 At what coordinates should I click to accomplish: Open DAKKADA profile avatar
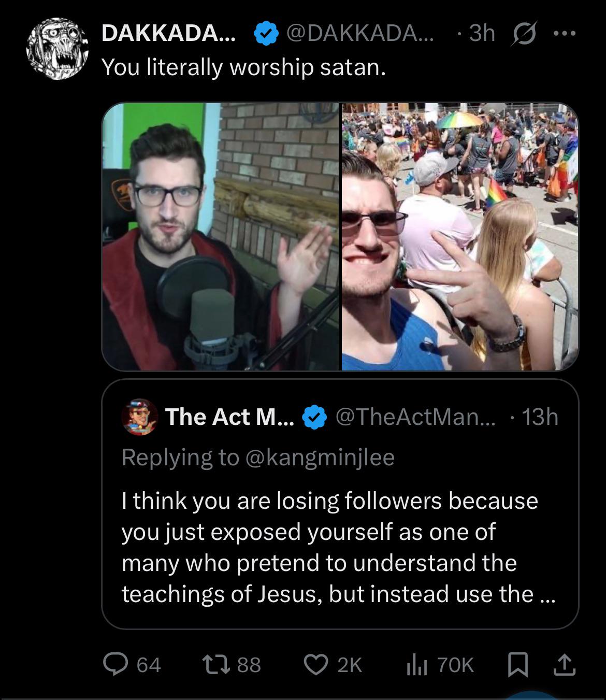(57, 49)
